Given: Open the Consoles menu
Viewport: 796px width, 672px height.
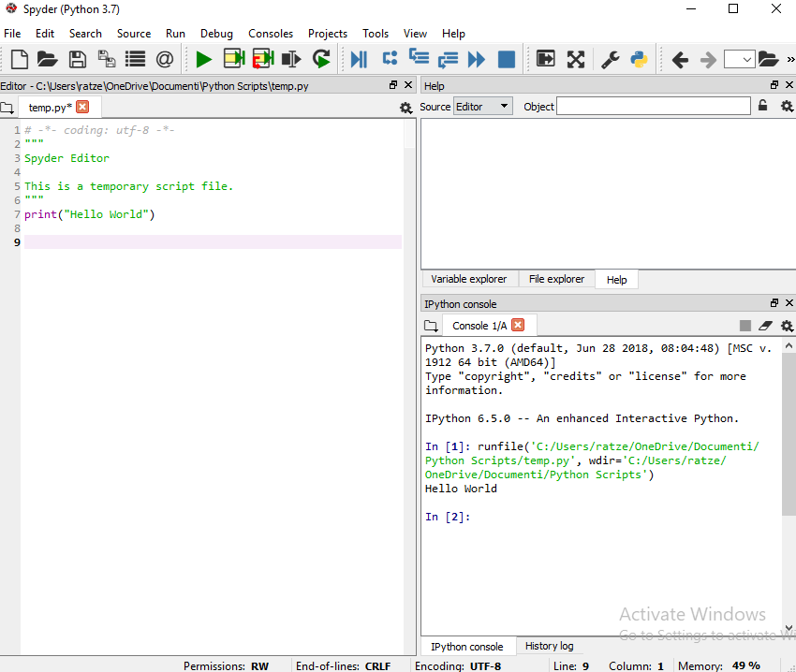Looking at the screenshot, I should coord(271,33).
